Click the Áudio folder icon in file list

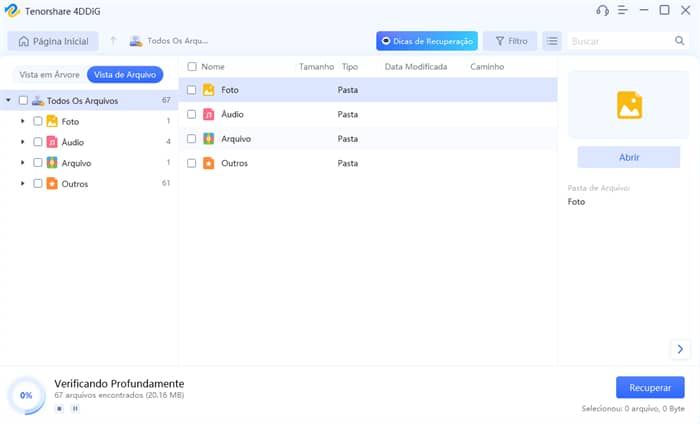(208, 114)
